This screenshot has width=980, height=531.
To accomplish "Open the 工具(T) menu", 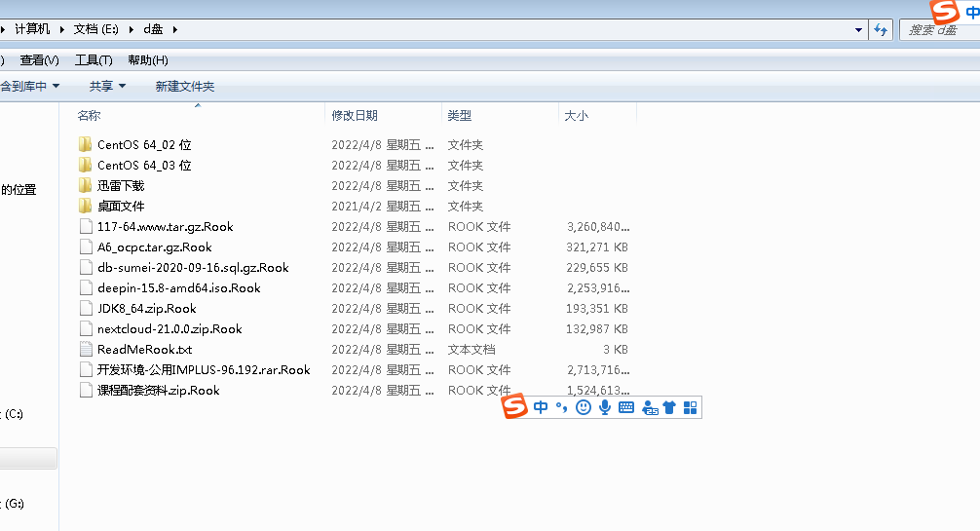I will click(x=94, y=60).
